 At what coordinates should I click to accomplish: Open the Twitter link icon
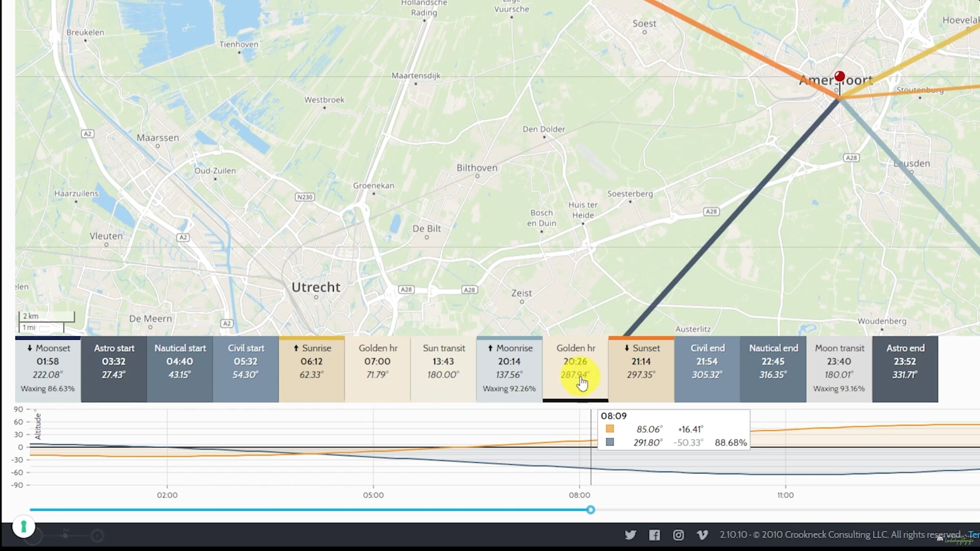click(x=630, y=535)
